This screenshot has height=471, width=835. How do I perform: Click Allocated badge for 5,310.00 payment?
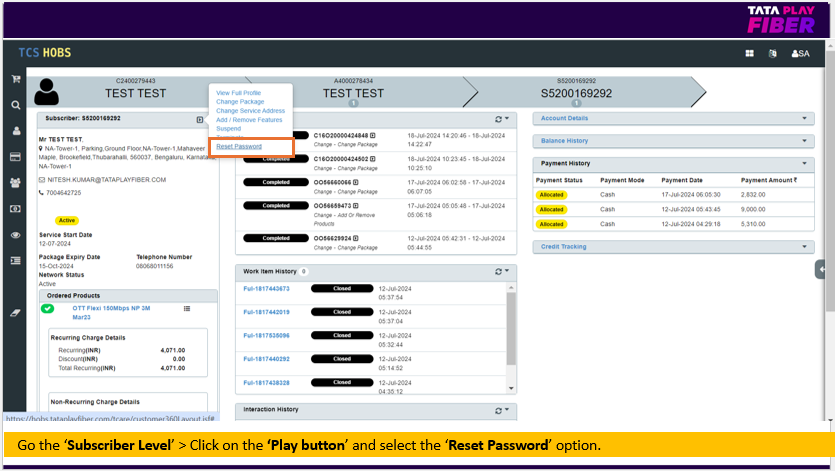(551, 224)
